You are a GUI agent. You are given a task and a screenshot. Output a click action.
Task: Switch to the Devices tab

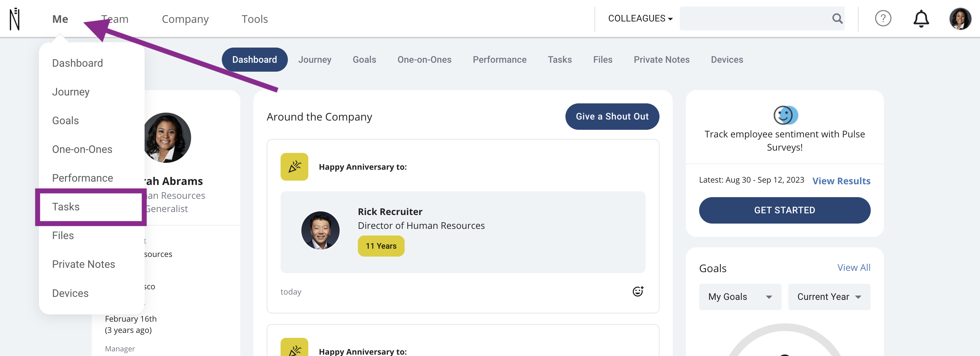[727, 59]
